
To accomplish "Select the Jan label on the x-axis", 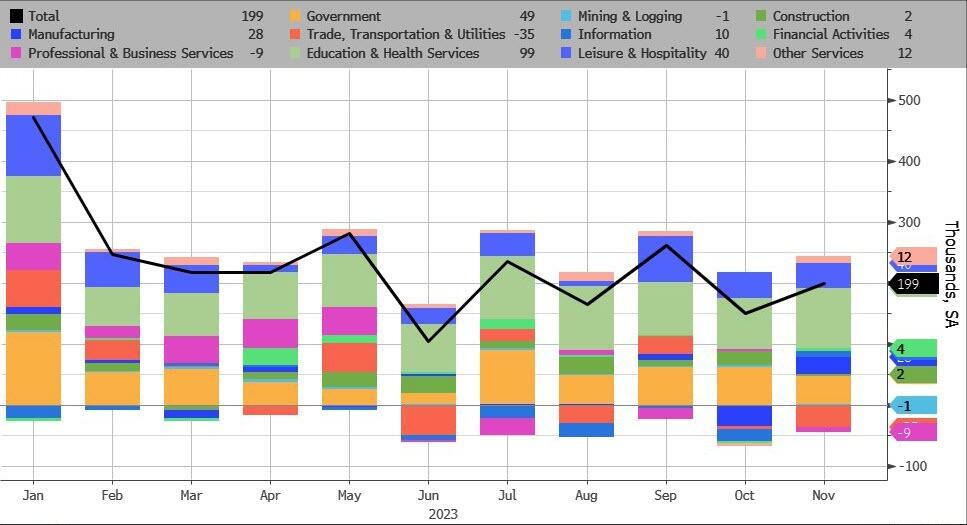I will (33, 495).
